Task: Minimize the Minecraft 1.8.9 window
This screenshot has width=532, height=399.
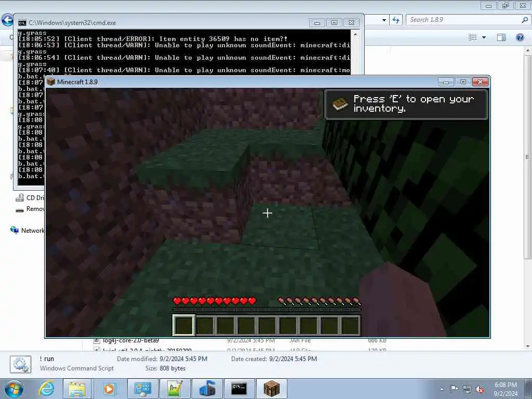Action: tap(446, 82)
